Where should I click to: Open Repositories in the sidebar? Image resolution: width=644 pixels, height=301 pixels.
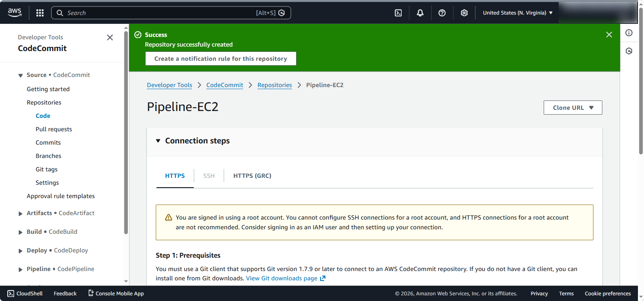pos(44,102)
